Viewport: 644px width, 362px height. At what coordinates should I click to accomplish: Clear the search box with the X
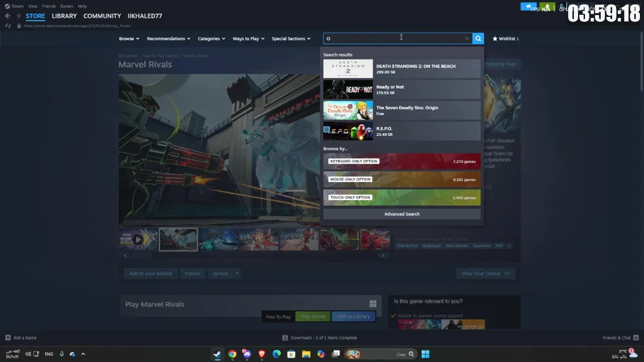pyautogui.click(x=467, y=38)
